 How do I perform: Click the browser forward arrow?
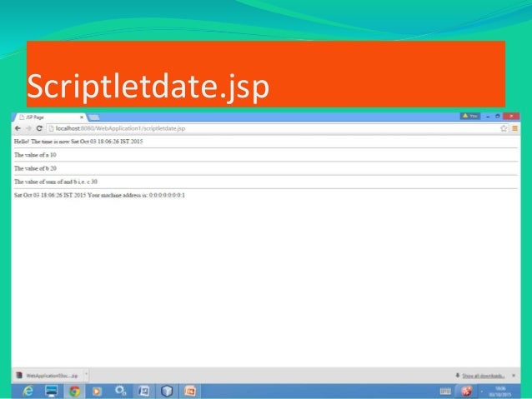coord(28,128)
